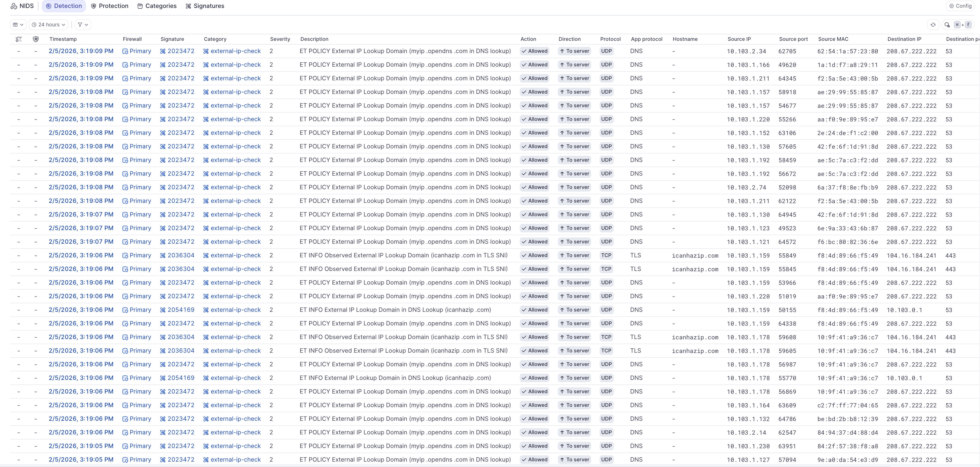This screenshot has height=467, width=980.
Task: Click the shield star protection column icon
Action: (36, 39)
